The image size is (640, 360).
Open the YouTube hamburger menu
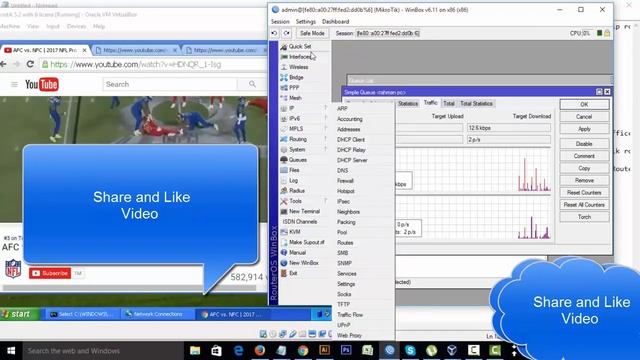[14, 84]
